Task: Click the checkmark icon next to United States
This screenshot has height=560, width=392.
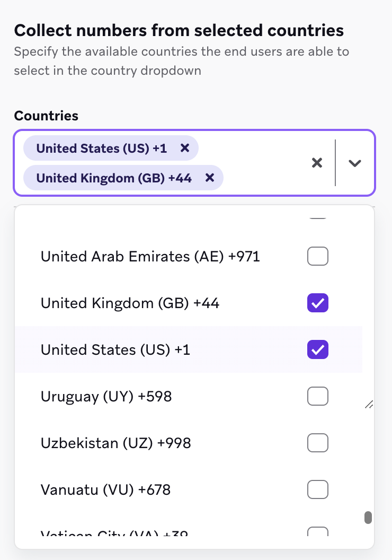Action: click(317, 349)
